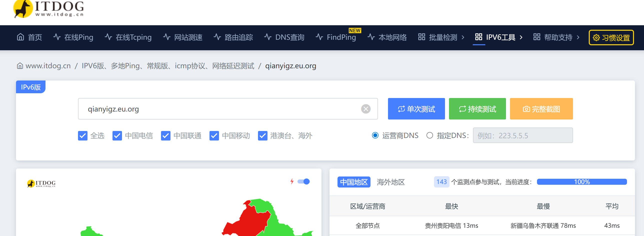
Task: Switch to the 海外地区 tab
Action: tap(390, 182)
